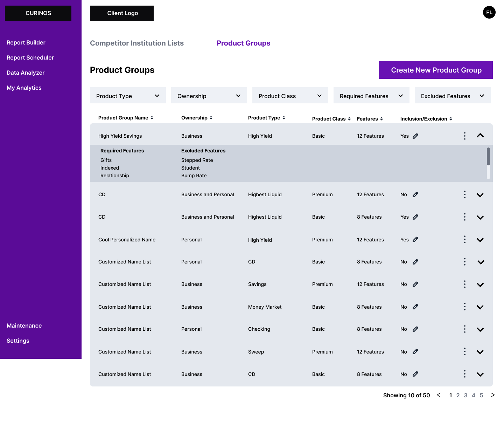Open Report Builder in sidebar

(26, 42)
